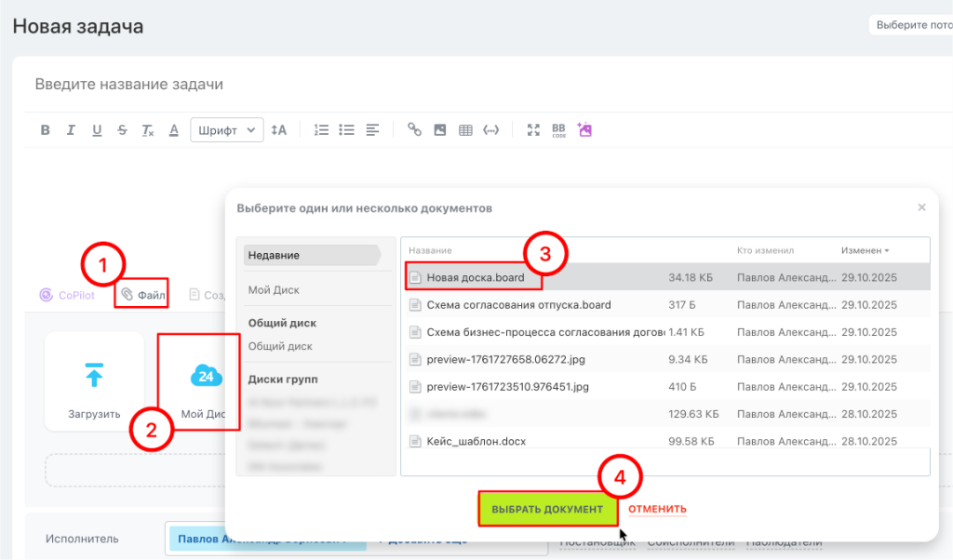Click the ОТМЕНИТЬ link
Viewport: 953px width, 560px height.
[657, 509]
